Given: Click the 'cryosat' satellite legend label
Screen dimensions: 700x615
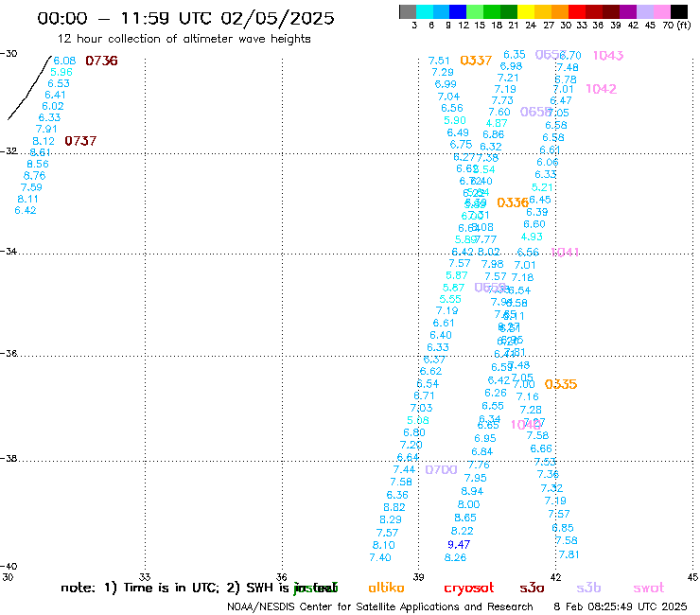Looking at the screenshot, I should click(x=469, y=589).
